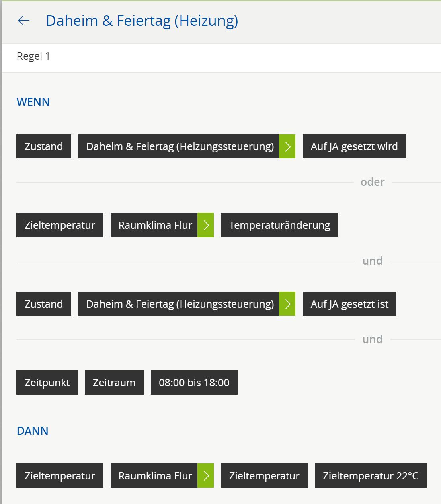Open the Zeitraum selection chip
The height and width of the screenshot is (504, 441).
point(114,383)
